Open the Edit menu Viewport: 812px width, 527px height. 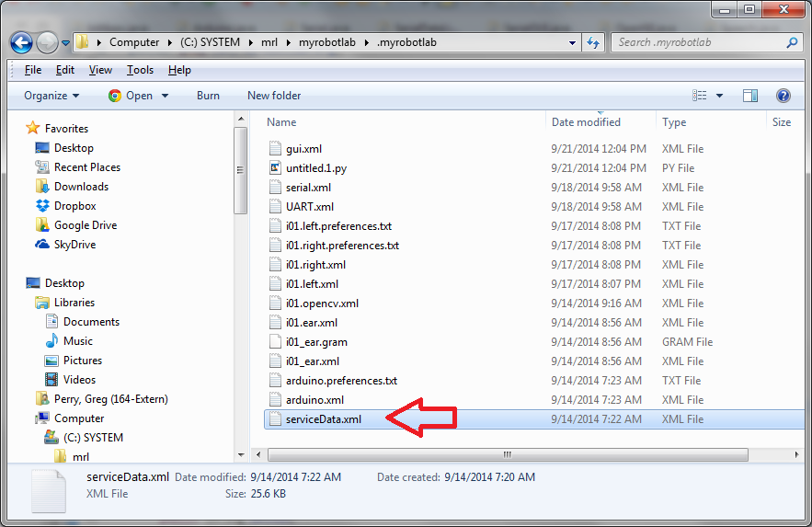(x=65, y=70)
